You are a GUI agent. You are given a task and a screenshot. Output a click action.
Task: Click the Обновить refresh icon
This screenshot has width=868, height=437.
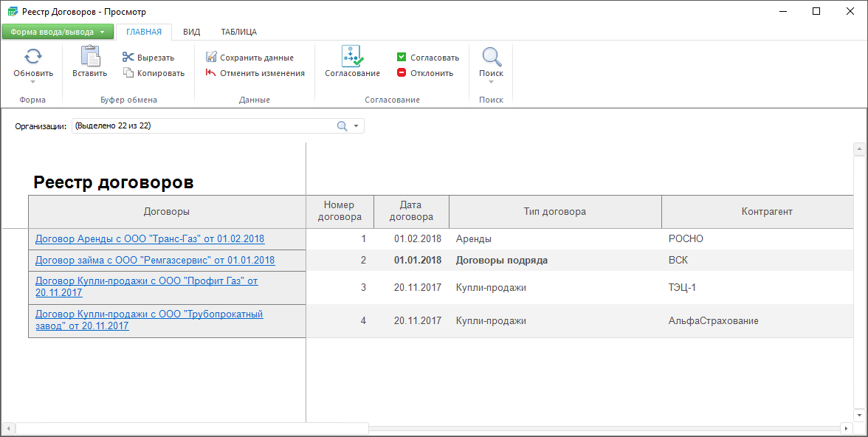point(33,57)
